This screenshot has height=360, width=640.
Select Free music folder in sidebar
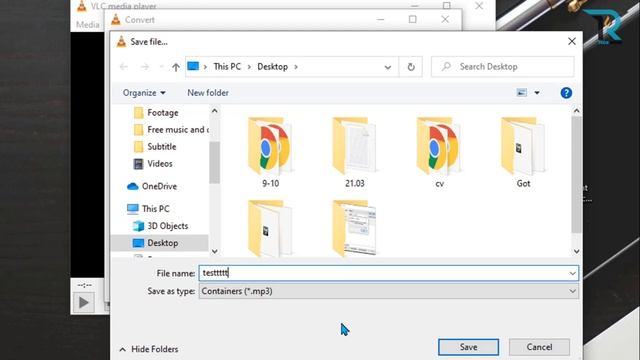pyautogui.click(x=171, y=130)
